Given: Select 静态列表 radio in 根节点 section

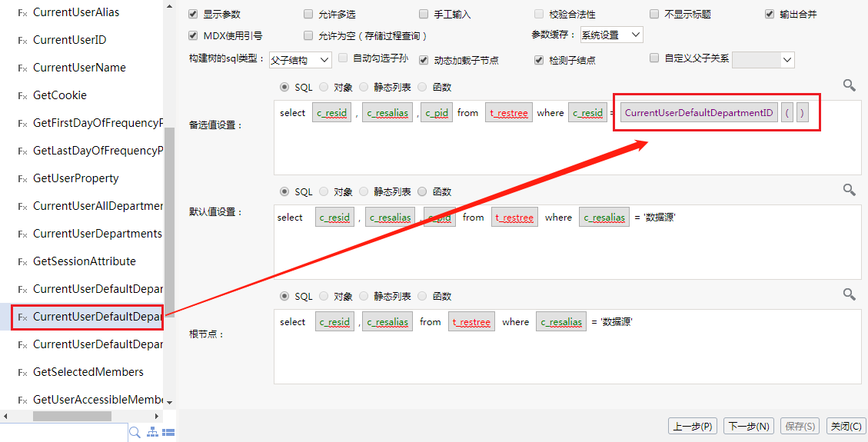Looking at the screenshot, I should [364, 296].
